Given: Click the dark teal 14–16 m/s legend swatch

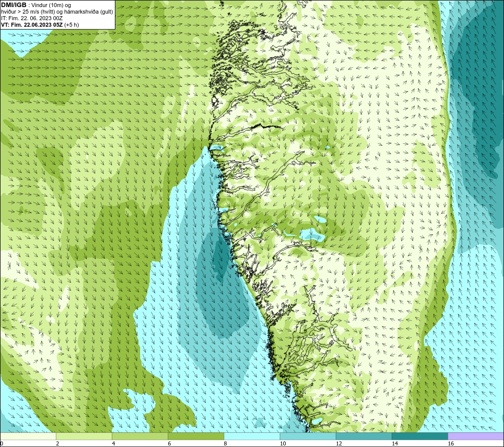Looking at the screenshot, I should [x=420, y=436].
